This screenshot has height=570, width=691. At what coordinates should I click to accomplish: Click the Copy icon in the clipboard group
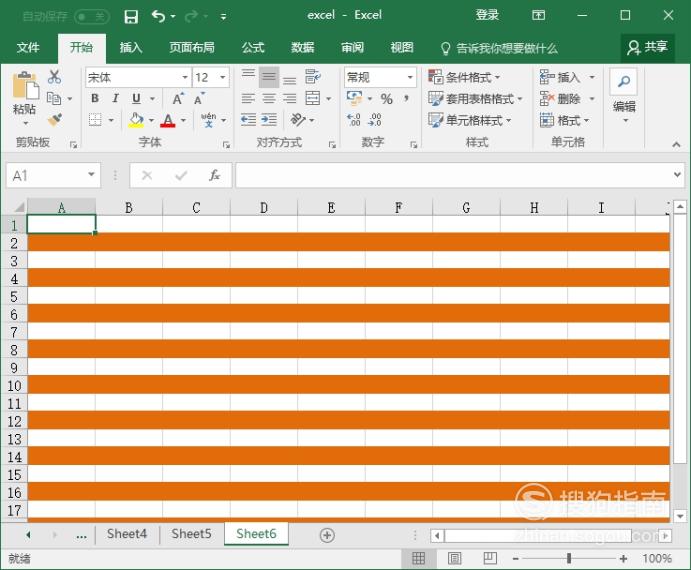(54, 98)
